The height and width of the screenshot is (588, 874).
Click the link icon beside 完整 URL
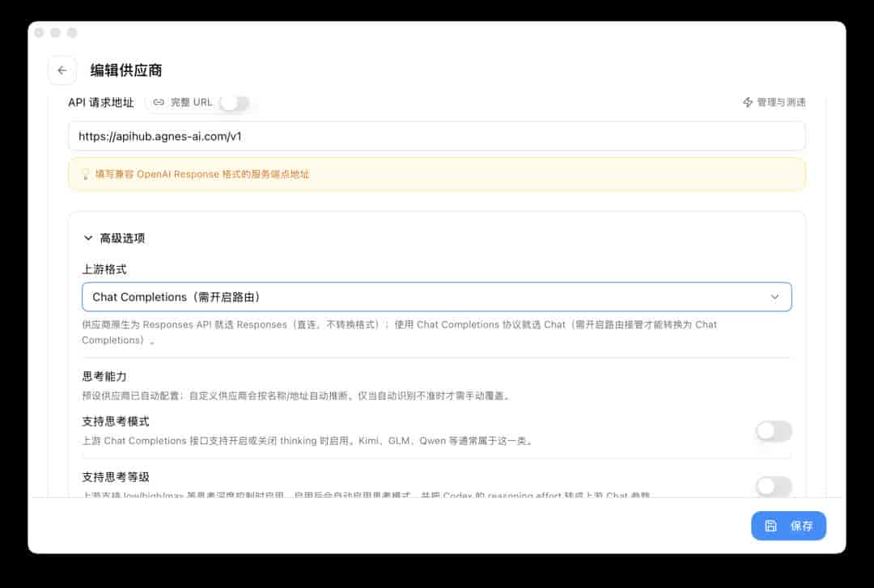click(159, 103)
